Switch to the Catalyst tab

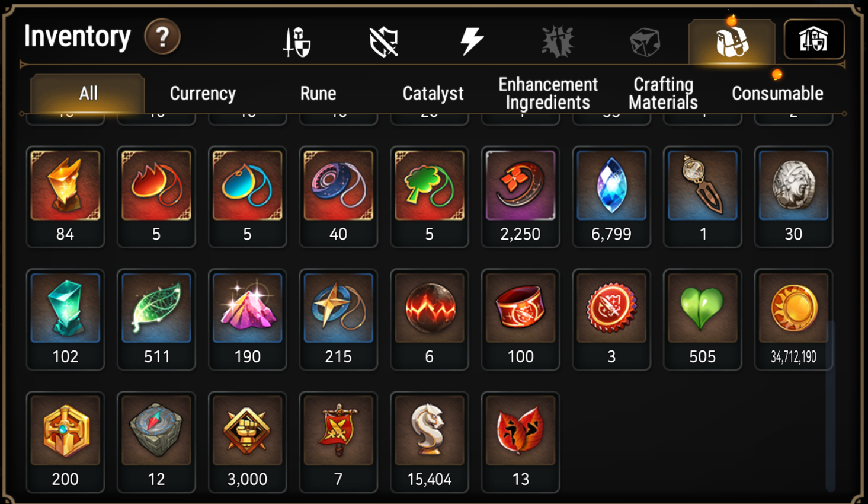[433, 93]
